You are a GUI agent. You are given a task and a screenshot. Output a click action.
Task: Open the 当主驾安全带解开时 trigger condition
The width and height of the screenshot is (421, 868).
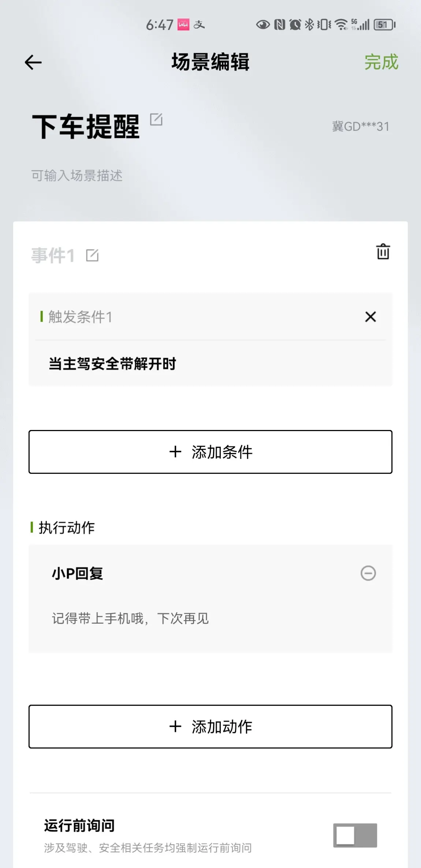(210, 364)
